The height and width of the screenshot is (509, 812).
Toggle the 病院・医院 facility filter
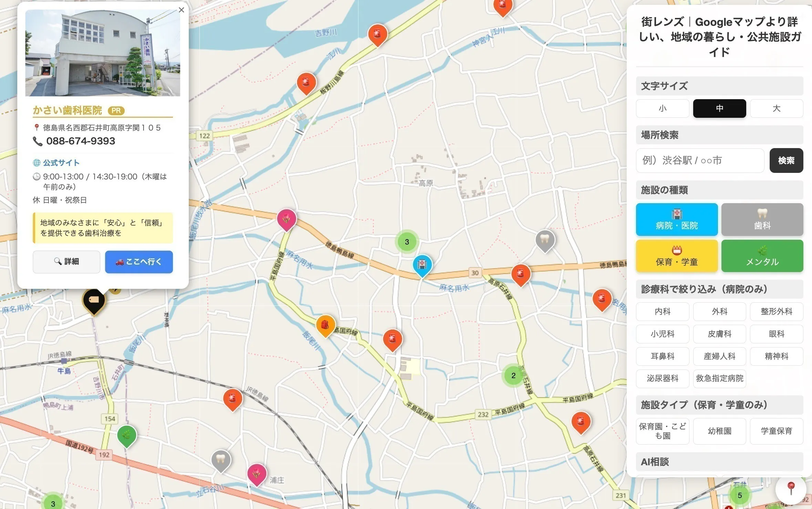tap(676, 219)
